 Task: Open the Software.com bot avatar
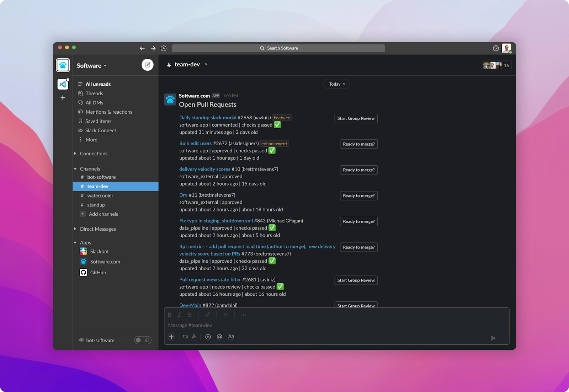click(x=170, y=100)
